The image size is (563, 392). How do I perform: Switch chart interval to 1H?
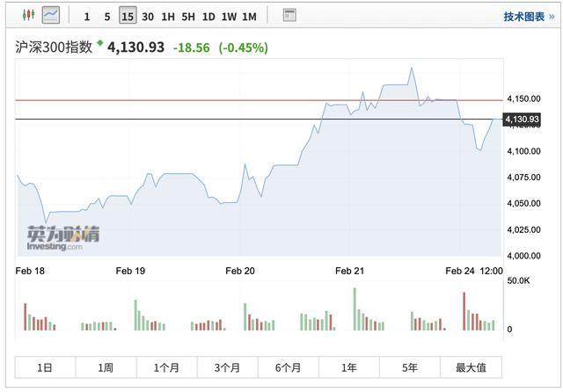point(167,16)
